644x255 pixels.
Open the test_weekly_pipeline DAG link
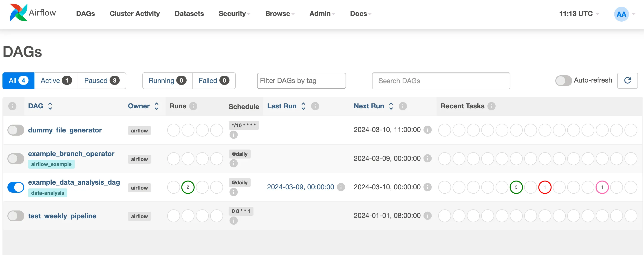62,216
